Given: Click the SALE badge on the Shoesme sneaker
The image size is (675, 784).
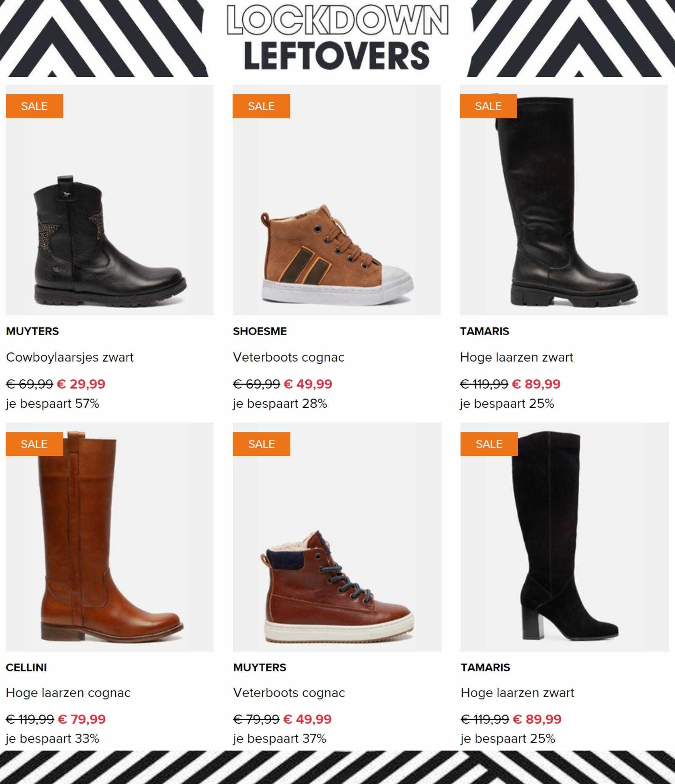Looking at the screenshot, I should click(x=261, y=106).
